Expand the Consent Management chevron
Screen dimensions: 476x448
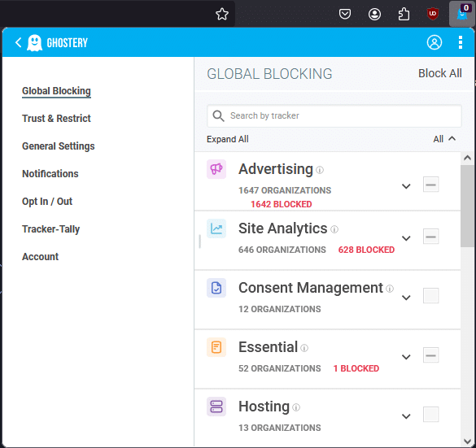pos(406,298)
